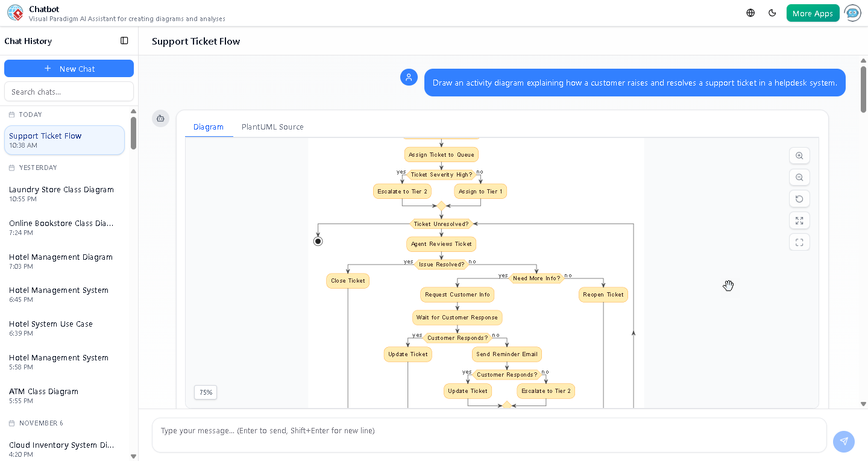Select the Diagram tab
The height and width of the screenshot is (461, 868).
(x=209, y=127)
